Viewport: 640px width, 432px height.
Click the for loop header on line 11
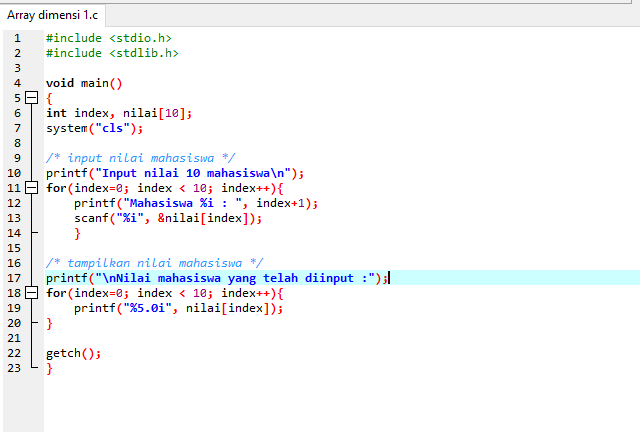(x=164, y=188)
